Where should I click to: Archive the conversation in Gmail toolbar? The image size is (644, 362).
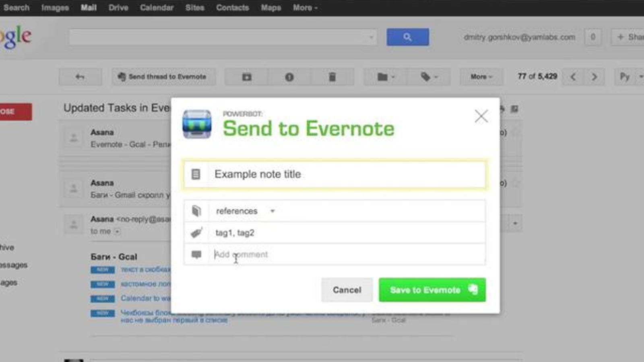247,77
